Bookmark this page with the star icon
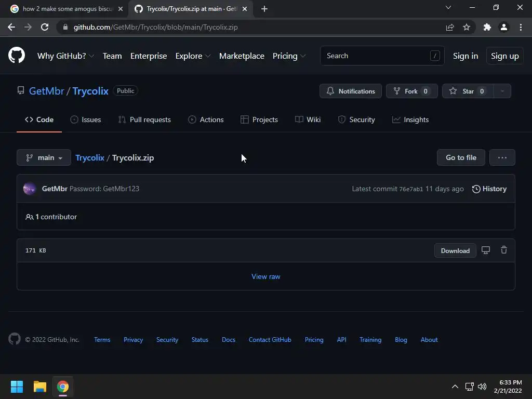The image size is (532, 399). click(467, 27)
